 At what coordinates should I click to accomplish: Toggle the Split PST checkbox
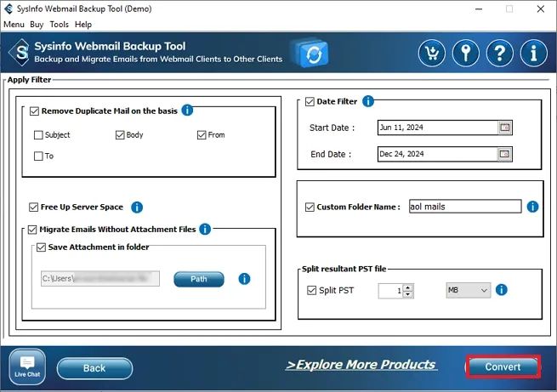click(311, 291)
